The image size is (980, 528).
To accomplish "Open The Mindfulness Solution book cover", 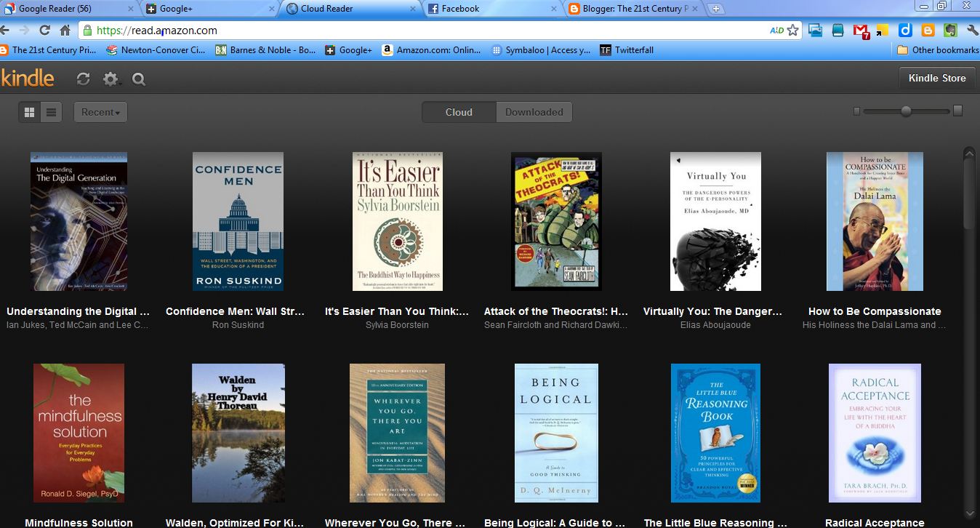I will [79, 433].
